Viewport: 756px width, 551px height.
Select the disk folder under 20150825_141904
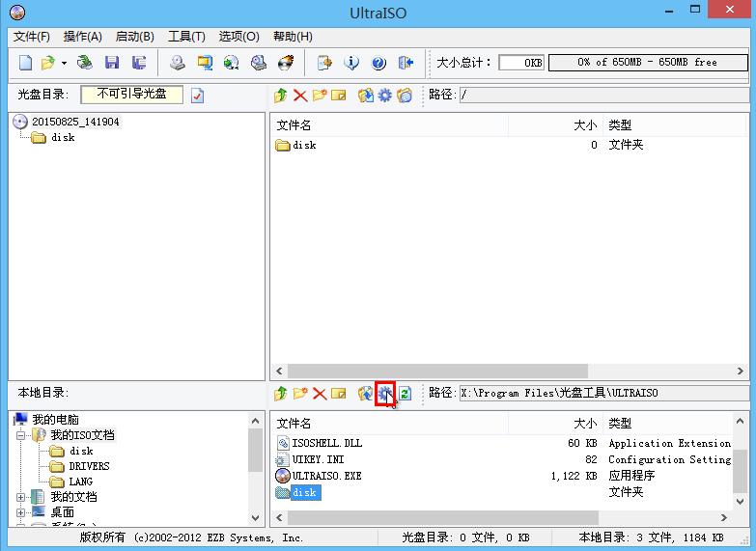pos(63,137)
